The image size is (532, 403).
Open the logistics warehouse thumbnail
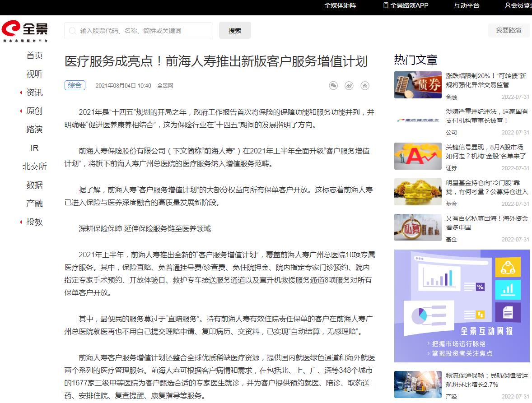point(418,384)
